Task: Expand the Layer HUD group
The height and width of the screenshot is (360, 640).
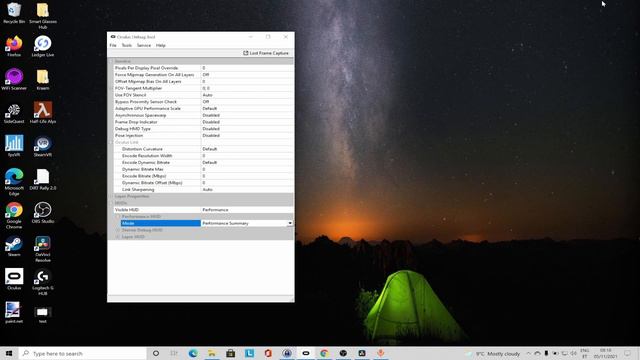Action: pos(118,237)
